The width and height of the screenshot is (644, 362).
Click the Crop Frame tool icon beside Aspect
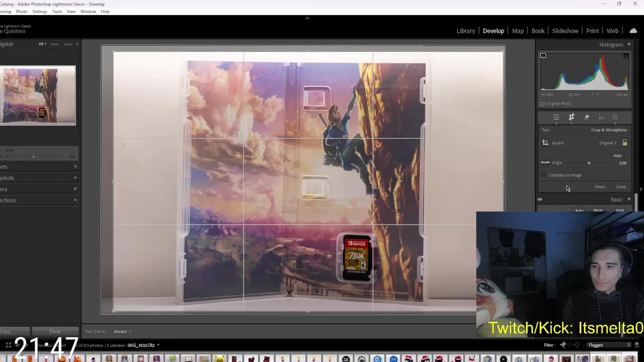coord(545,143)
